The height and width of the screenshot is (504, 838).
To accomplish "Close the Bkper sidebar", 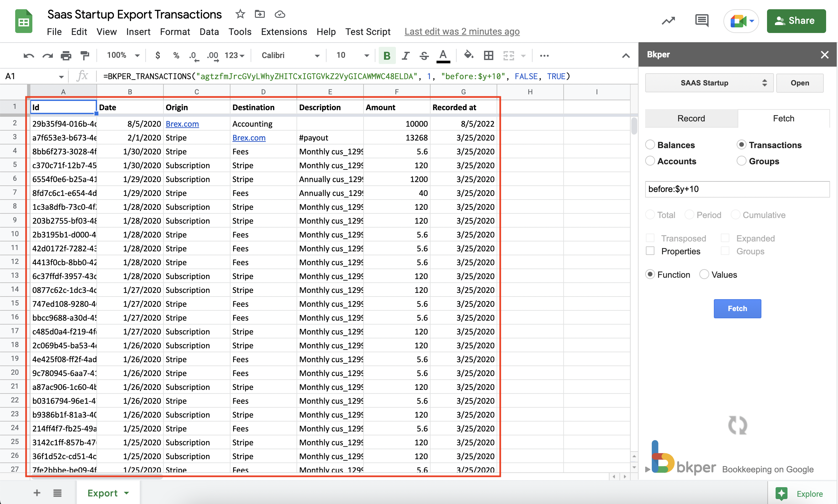I will coord(825,54).
